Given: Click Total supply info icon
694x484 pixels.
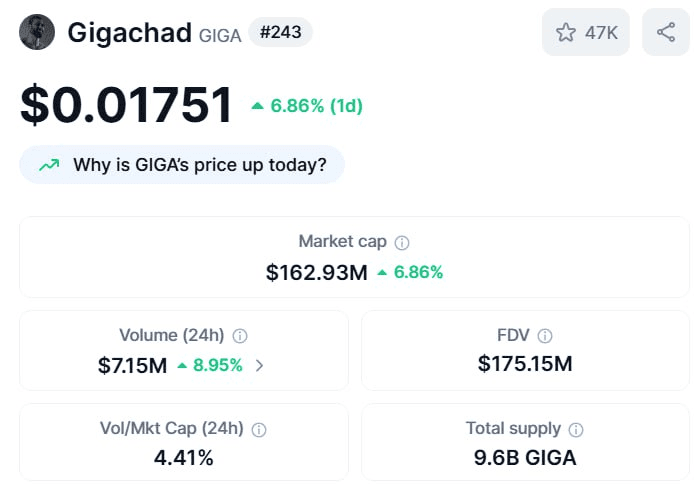Looking at the screenshot, I should pyautogui.click(x=576, y=430).
